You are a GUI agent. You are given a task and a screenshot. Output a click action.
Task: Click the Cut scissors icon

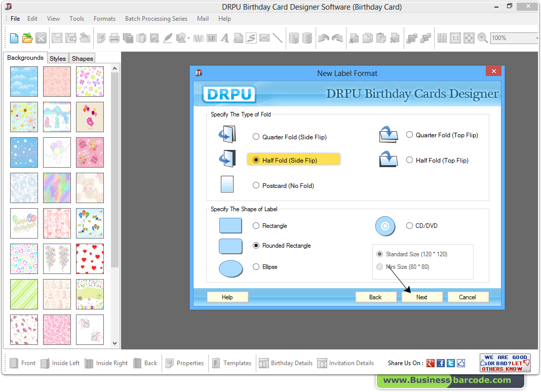coord(354,38)
